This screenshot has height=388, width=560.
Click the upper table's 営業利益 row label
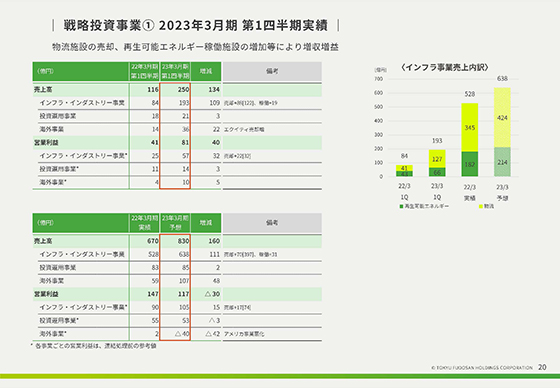click(46, 143)
